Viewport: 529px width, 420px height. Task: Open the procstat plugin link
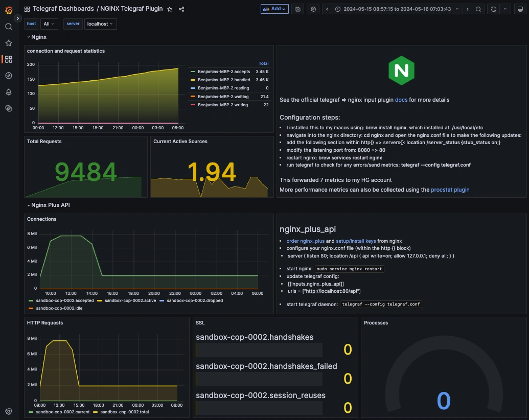pyautogui.click(x=450, y=190)
